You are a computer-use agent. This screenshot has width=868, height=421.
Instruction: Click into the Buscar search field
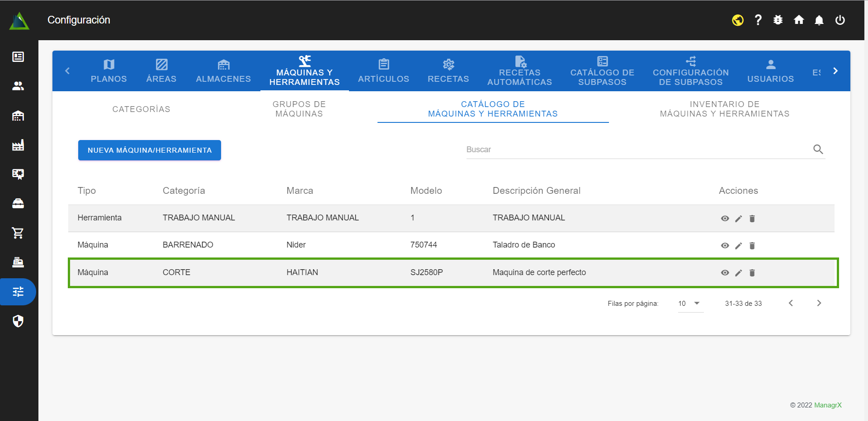click(637, 150)
